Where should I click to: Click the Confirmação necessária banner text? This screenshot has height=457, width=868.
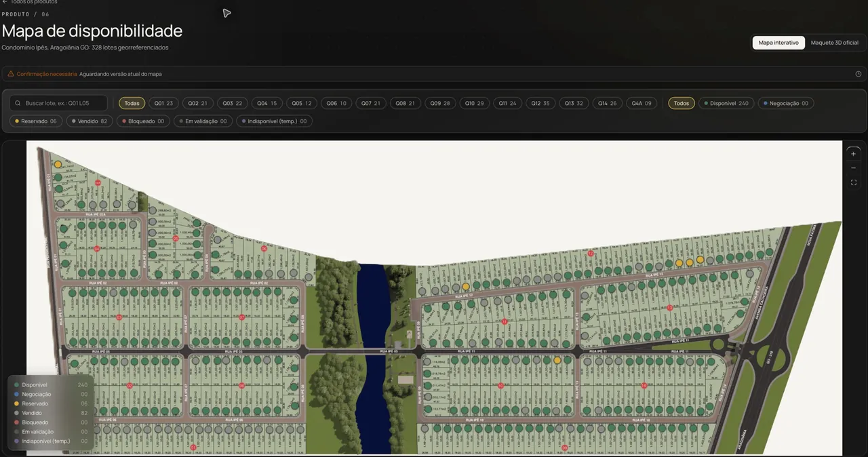tap(47, 74)
